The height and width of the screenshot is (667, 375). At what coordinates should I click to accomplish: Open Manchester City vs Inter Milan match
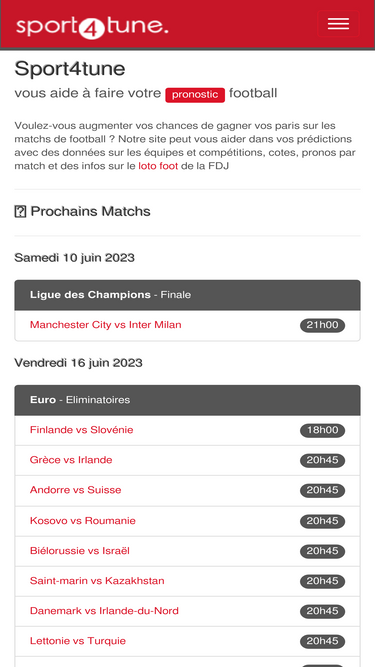click(105, 325)
